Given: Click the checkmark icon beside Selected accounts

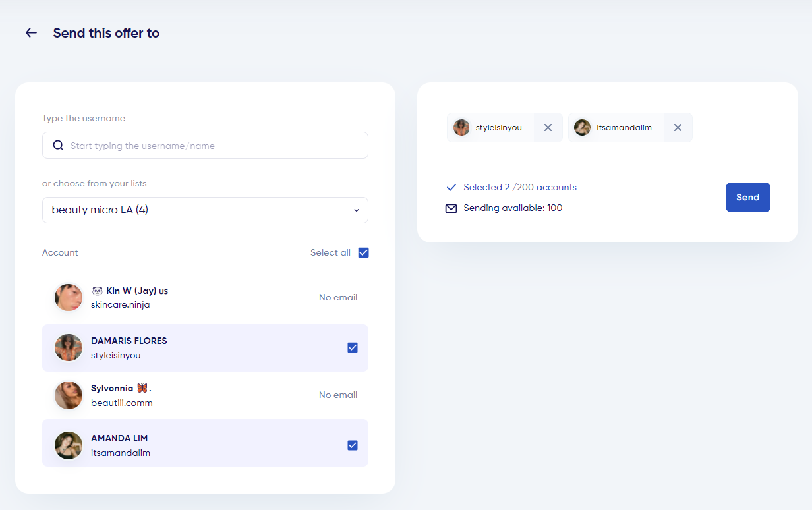Looking at the screenshot, I should [x=451, y=188].
